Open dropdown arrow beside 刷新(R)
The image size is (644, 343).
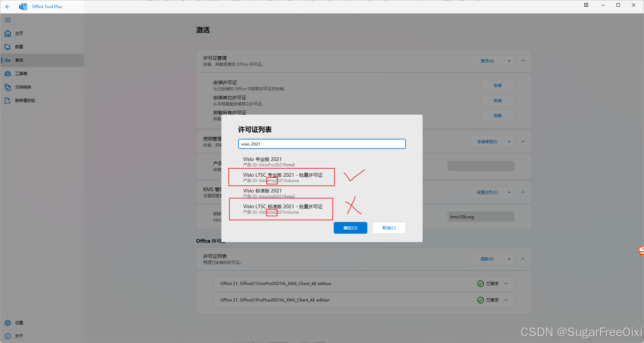pos(509,259)
